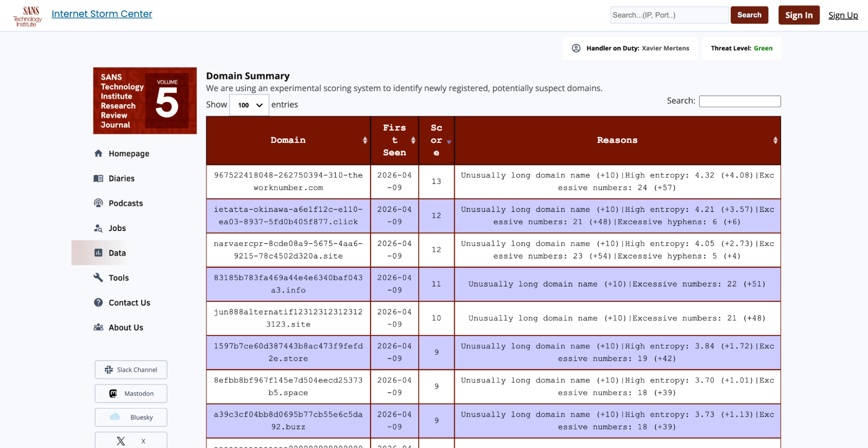Sort table by Reasons column arrows
868x448 pixels.
[x=775, y=140]
